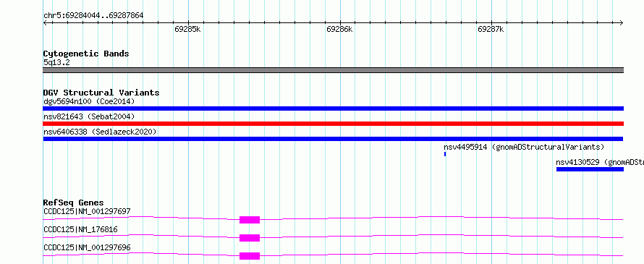
Task: Click the nsv6406338 (Sedlazeck2020) blue bar
Action: coord(333,139)
